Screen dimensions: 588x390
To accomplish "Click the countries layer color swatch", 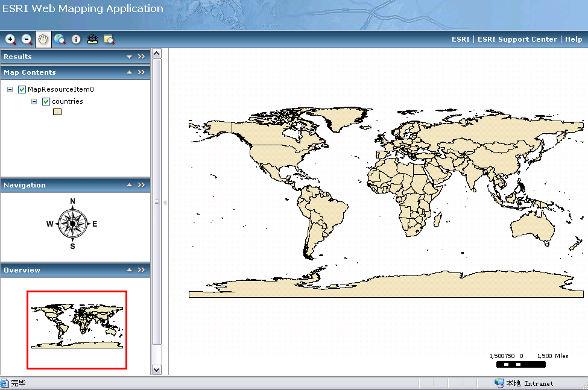I will [57, 112].
